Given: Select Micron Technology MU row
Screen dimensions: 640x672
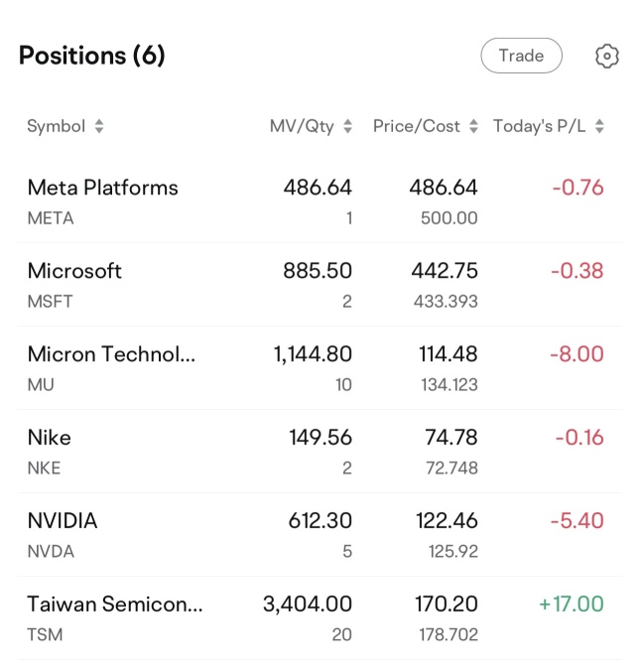Looking at the screenshot, I should point(320,367).
